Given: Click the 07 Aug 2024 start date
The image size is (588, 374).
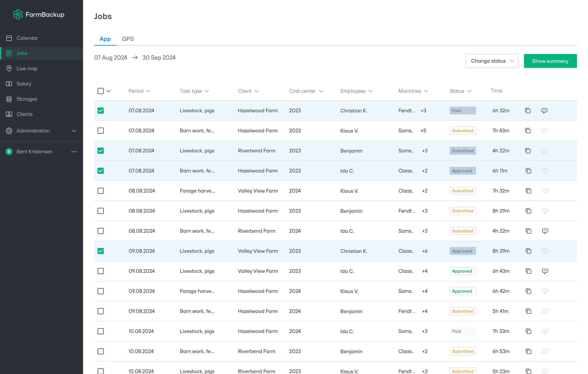Looking at the screenshot, I should click(x=111, y=58).
